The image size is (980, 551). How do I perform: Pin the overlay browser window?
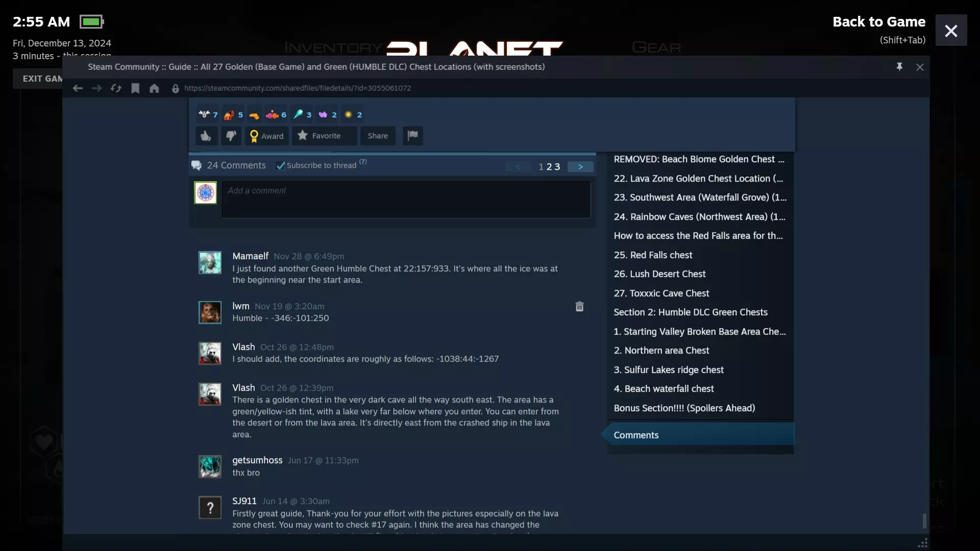pos(899,67)
